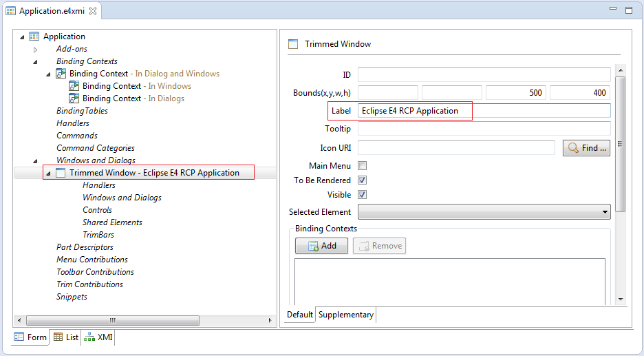
Task: Click the Binding Context In Windows icon
Action: pyautogui.click(x=74, y=86)
